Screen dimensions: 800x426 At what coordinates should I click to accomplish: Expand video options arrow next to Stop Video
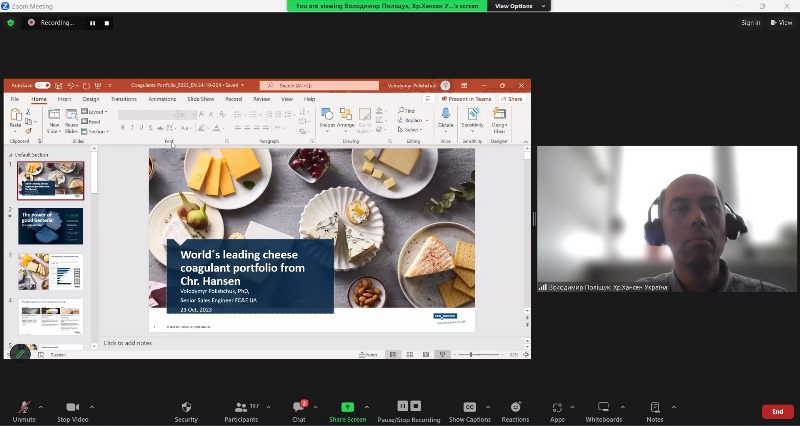91,407
